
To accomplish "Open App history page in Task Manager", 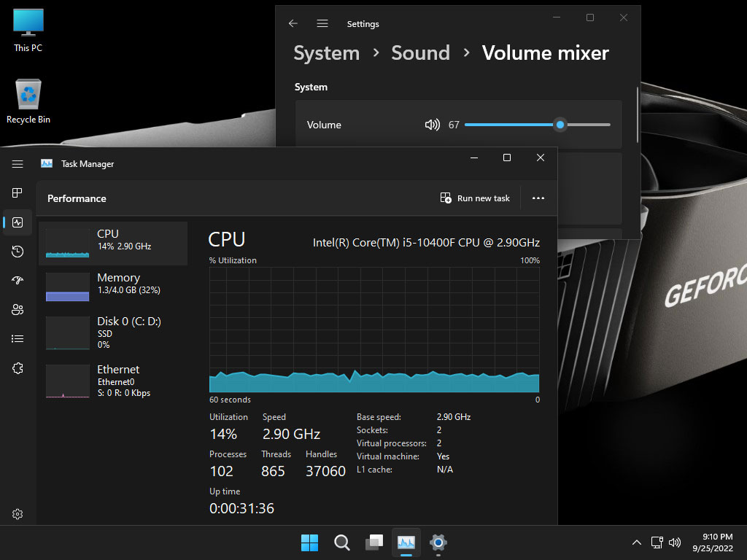I will coord(18,252).
